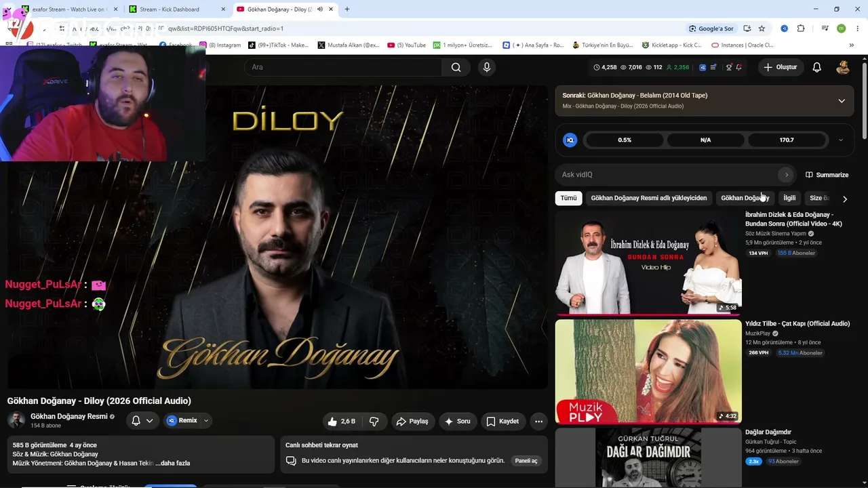
Task: Open the more actions three-dot menu
Action: click(x=538, y=421)
